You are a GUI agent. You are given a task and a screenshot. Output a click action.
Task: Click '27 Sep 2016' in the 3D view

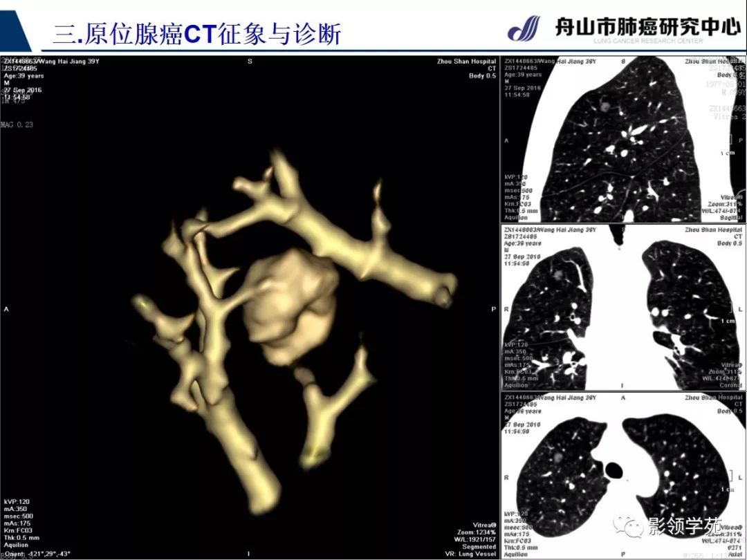tap(23, 90)
